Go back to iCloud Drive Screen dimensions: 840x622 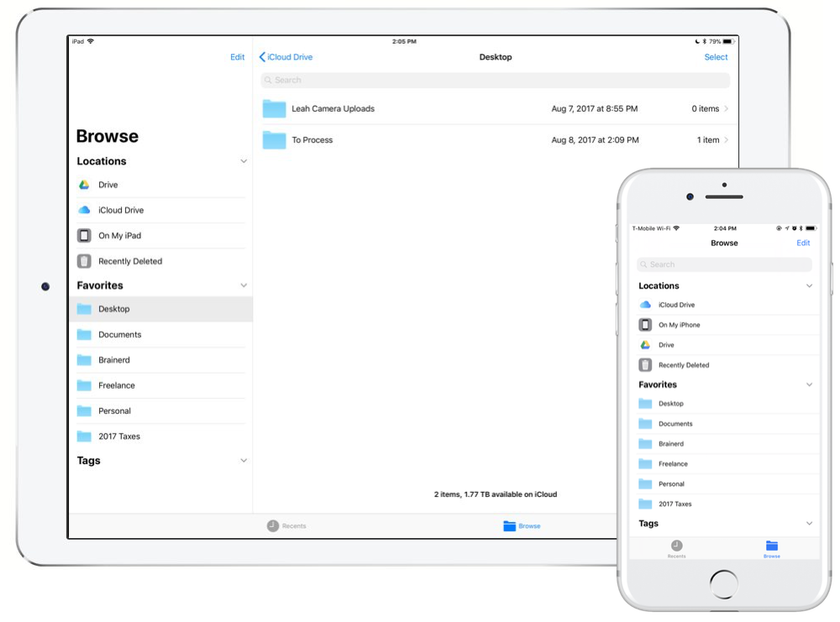(x=286, y=57)
